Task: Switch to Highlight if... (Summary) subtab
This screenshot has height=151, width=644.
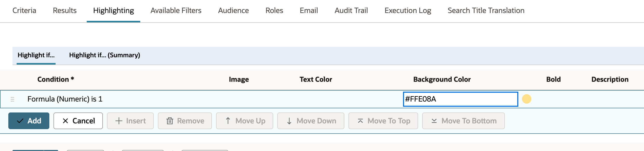Action: (x=104, y=55)
